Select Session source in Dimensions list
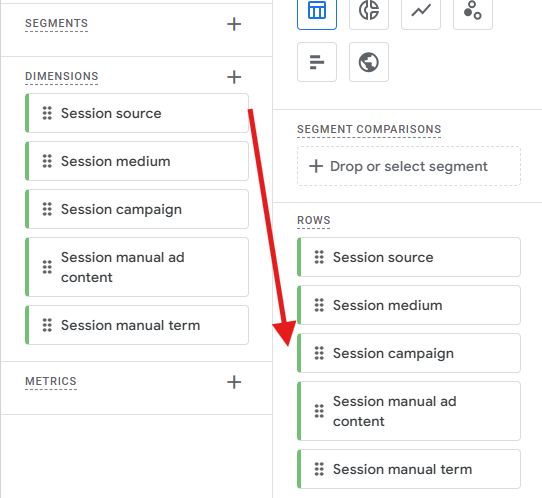Screen dimensions: 542x498 point(137,113)
